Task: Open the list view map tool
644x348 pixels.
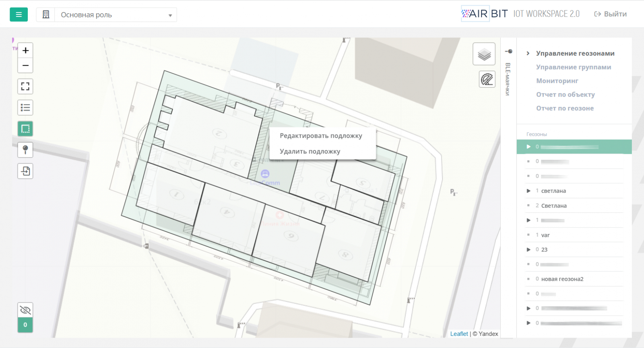Action: (25, 108)
